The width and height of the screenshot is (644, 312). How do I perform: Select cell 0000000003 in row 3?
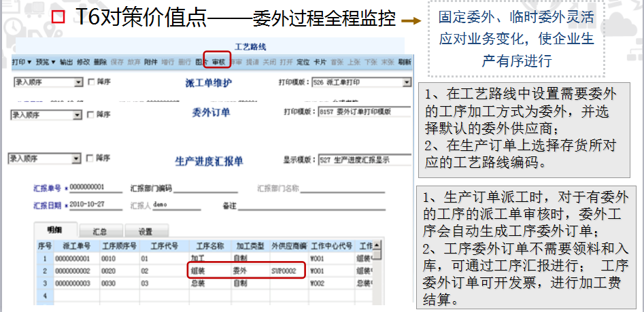[x=76, y=283]
